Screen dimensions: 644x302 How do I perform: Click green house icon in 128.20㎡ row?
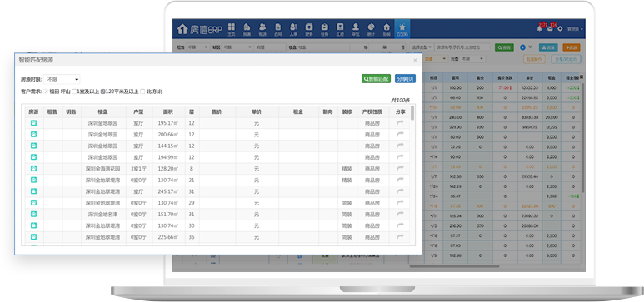33,168
